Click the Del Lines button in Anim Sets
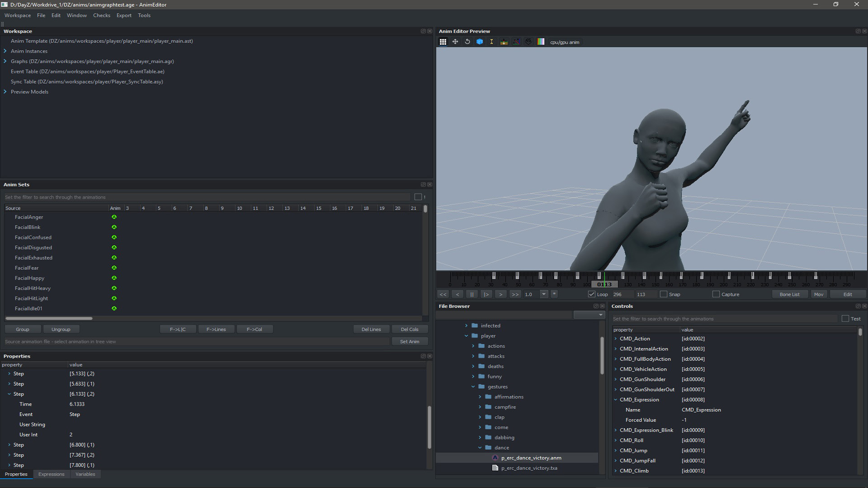 (371, 329)
